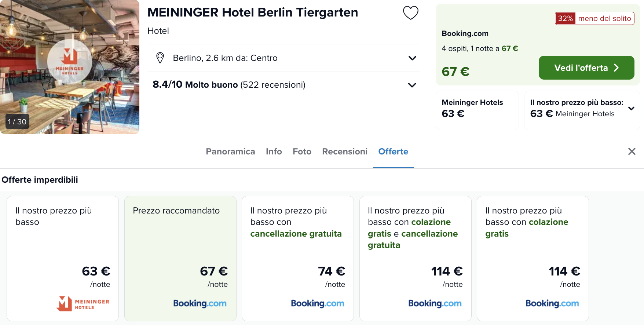This screenshot has height=325, width=644.
Task: Switch to the Panoramica tab
Action: [230, 151]
